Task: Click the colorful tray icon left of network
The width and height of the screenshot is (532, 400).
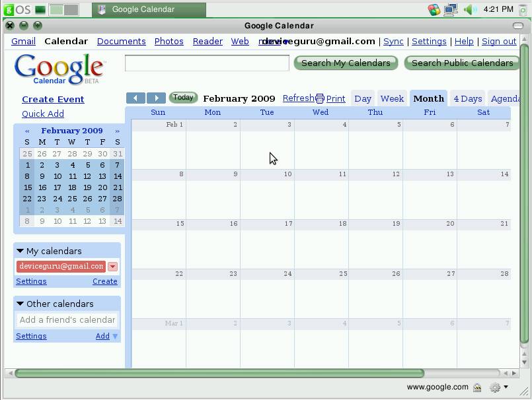Action: pos(434,9)
